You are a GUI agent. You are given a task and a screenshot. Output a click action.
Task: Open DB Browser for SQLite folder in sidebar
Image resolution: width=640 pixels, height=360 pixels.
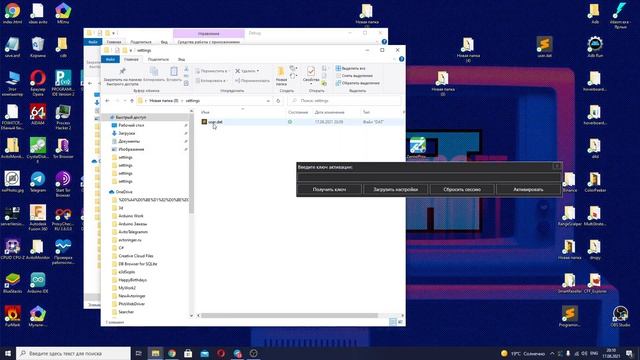click(138, 264)
